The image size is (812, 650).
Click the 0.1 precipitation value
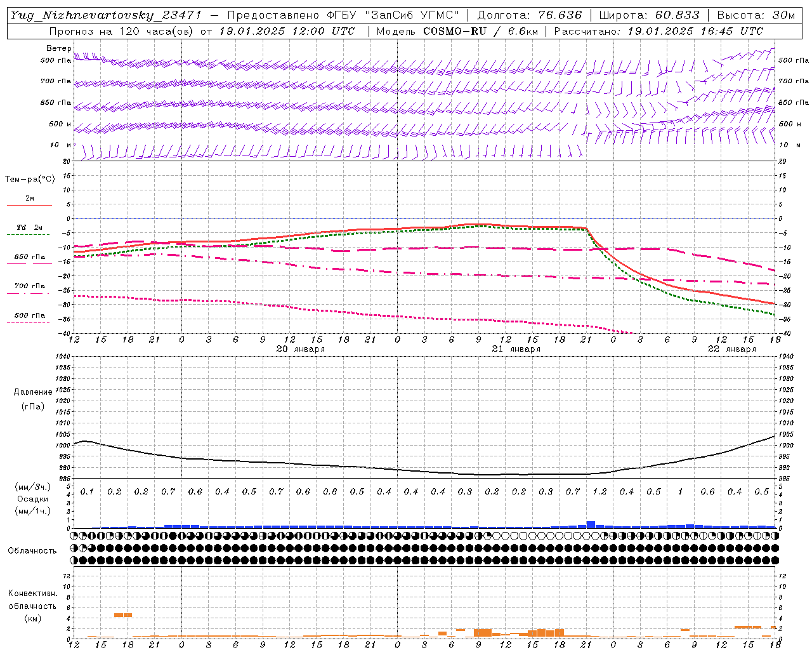87,492
